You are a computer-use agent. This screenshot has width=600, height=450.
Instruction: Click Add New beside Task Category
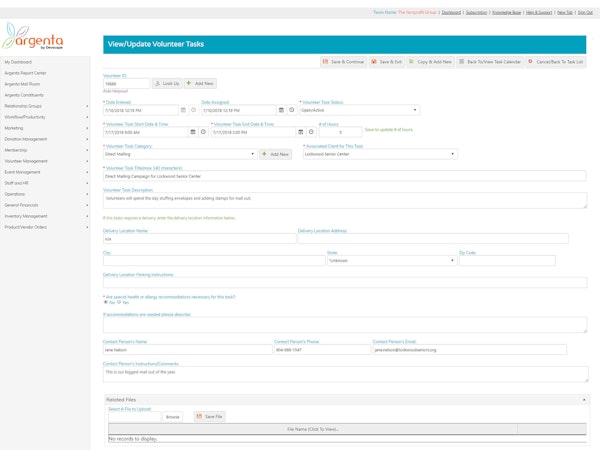click(x=276, y=154)
